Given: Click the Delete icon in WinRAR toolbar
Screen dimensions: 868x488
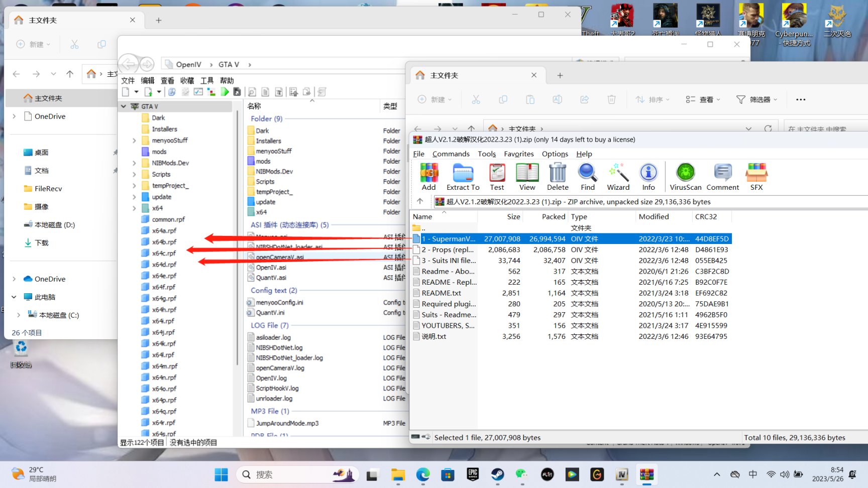Looking at the screenshot, I should (x=558, y=177).
